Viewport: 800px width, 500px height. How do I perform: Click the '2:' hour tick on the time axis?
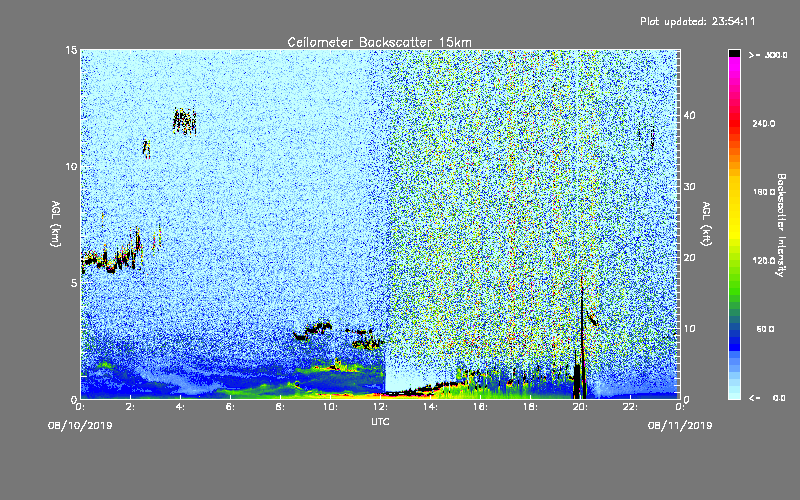tap(130, 407)
